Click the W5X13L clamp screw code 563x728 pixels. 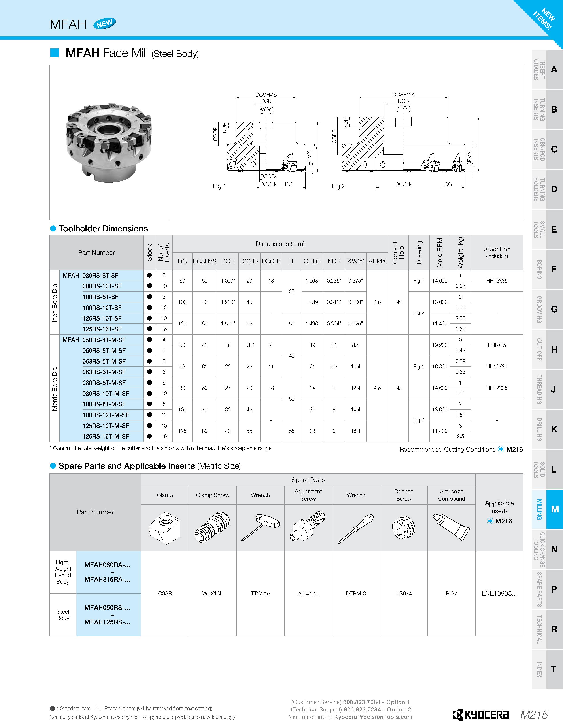[212, 594]
